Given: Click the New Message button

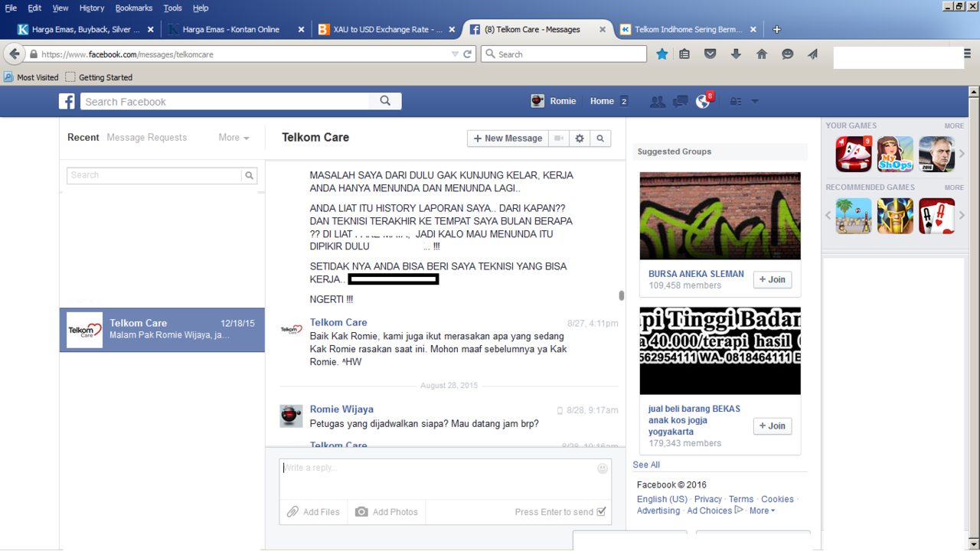Looking at the screenshot, I should click(x=508, y=139).
